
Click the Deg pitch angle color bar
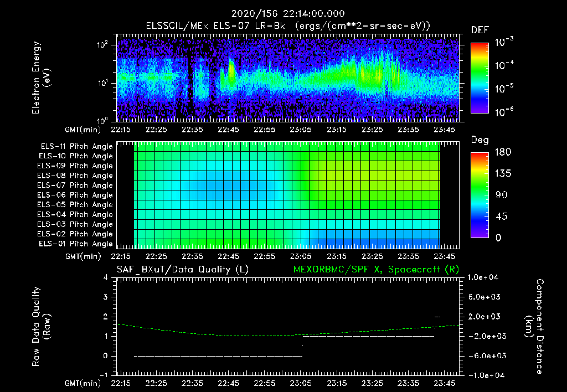(480, 195)
